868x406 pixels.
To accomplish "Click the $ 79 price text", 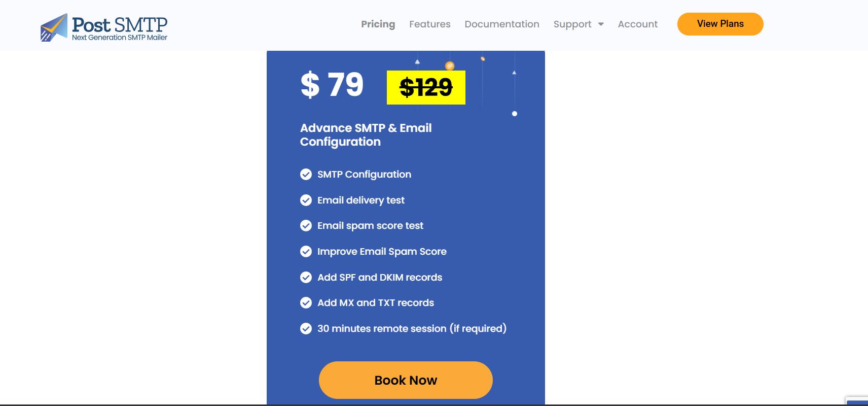I will 332,84.
